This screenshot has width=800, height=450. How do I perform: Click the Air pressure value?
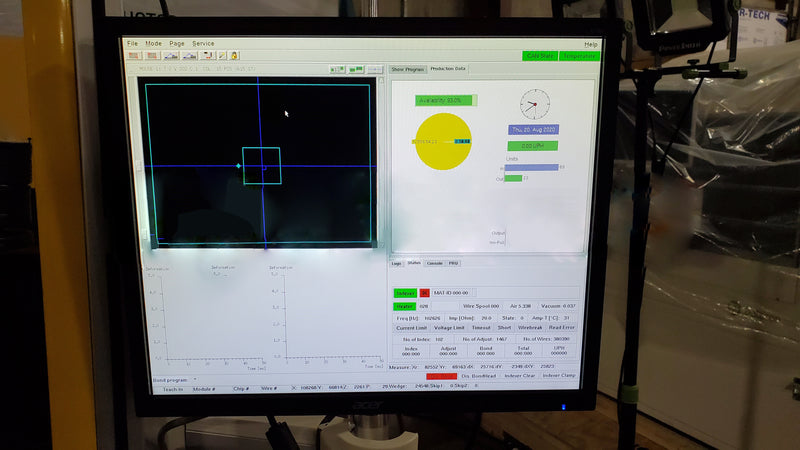pyautogui.click(x=520, y=306)
